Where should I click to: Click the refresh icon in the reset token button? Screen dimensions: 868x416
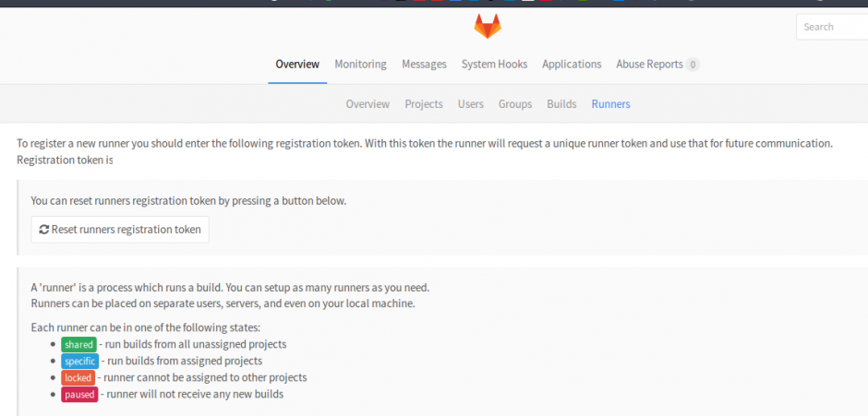[x=43, y=230]
